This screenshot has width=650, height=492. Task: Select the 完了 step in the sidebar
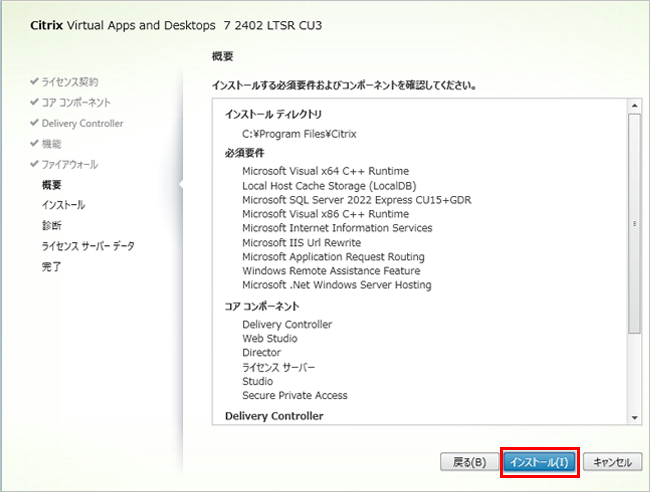(52, 267)
